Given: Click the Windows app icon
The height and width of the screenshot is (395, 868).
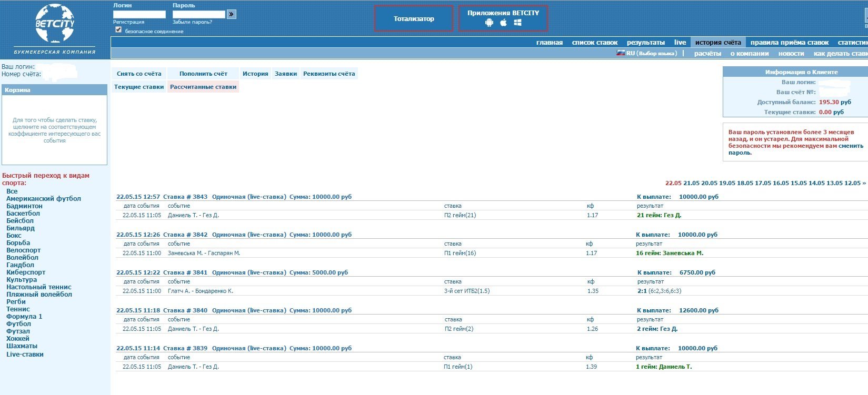Looking at the screenshot, I should (x=517, y=23).
